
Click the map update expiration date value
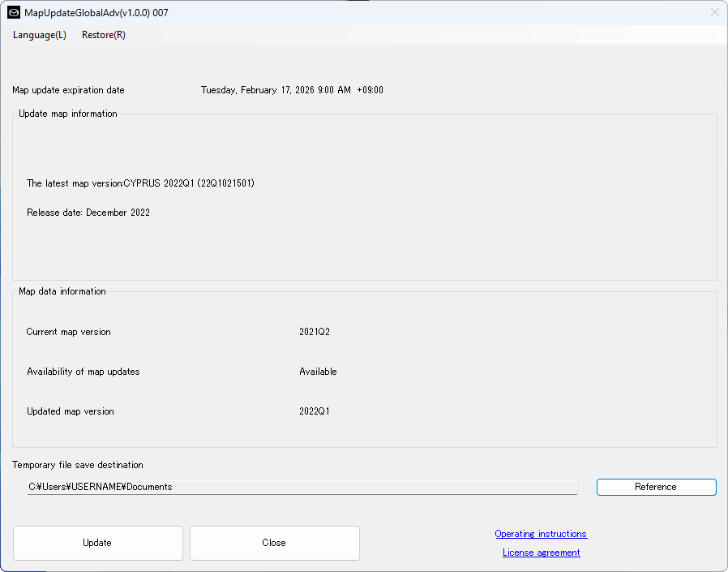[x=292, y=90]
